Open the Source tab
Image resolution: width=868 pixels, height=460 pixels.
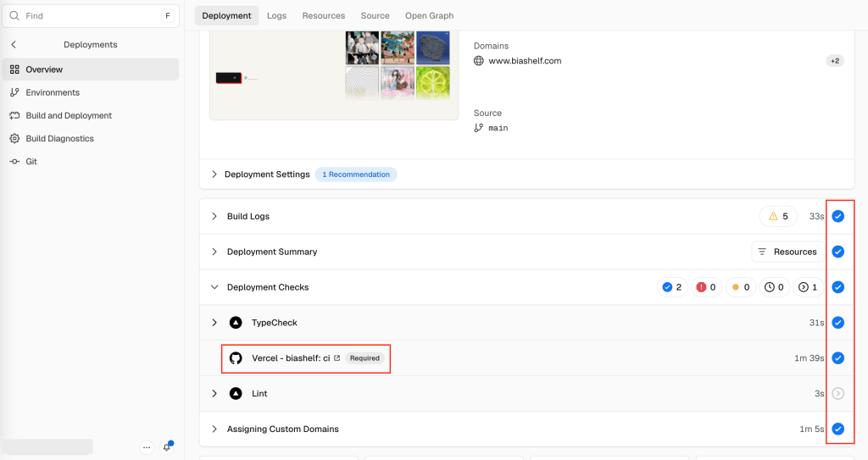coord(376,15)
